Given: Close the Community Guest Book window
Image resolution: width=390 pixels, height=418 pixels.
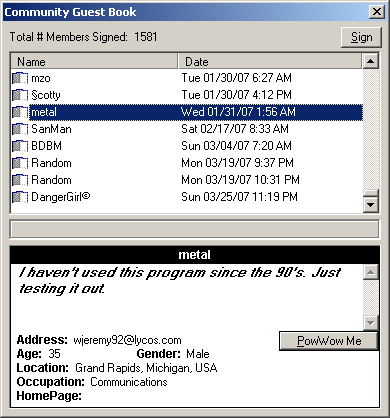Looking at the screenshot, I should point(377,12).
